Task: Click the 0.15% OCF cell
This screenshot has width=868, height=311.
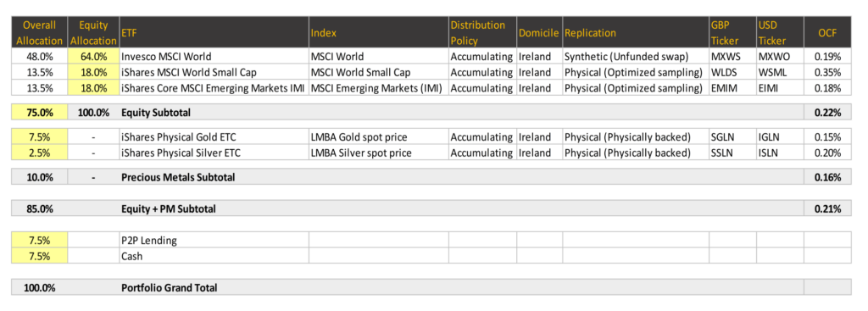Action: [x=827, y=136]
